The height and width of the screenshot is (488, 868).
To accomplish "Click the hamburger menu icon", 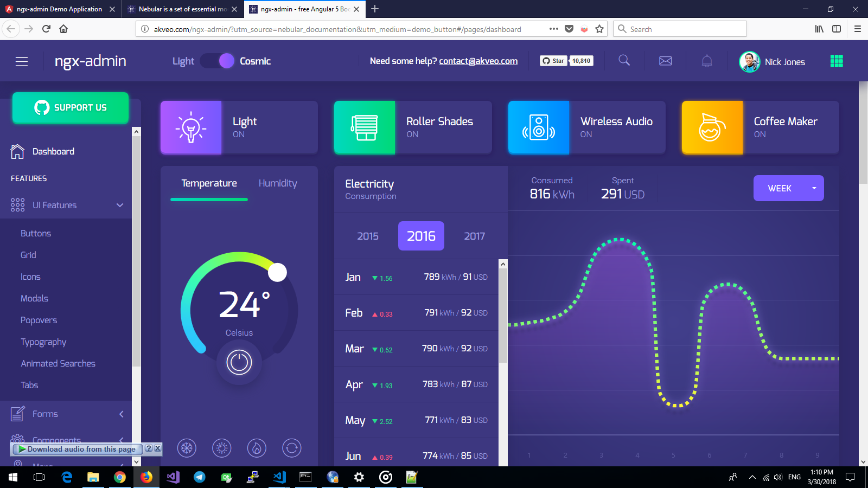I will pyautogui.click(x=21, y=61).
